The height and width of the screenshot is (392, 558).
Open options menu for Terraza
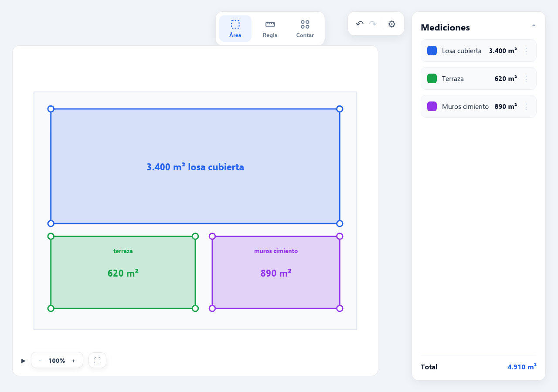(x=526, y=79)
